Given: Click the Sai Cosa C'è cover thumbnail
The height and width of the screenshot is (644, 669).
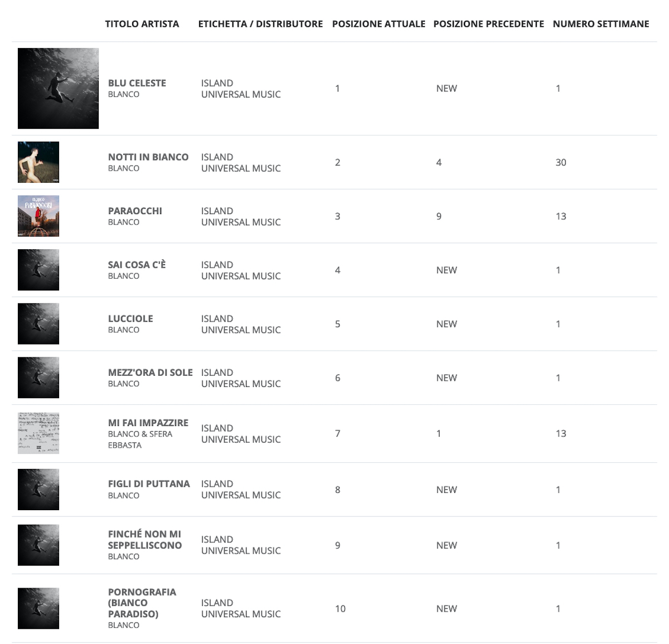Looking at the screenshot, I should 38,270.
